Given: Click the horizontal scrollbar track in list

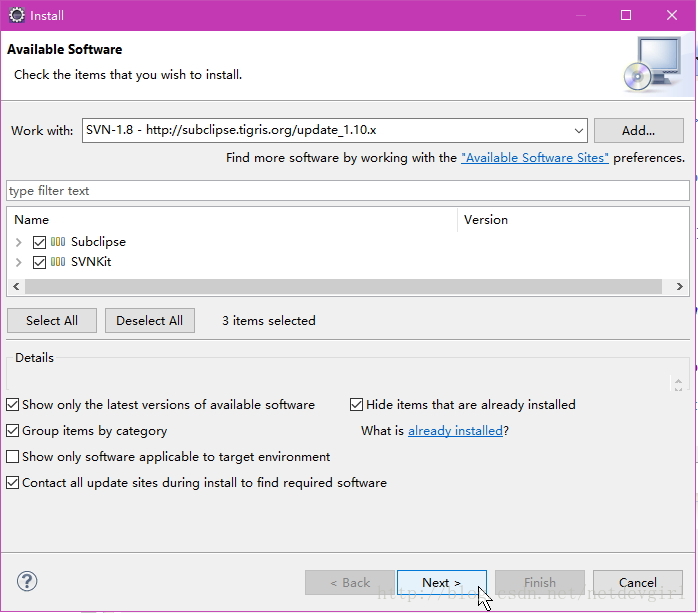Looking at the screenshot, I should click(343, 286).
